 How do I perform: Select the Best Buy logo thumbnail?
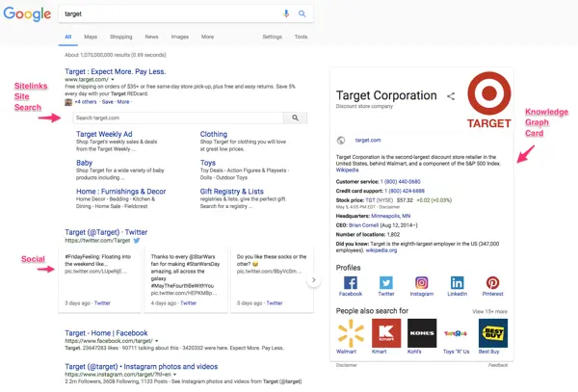[493, 333]
